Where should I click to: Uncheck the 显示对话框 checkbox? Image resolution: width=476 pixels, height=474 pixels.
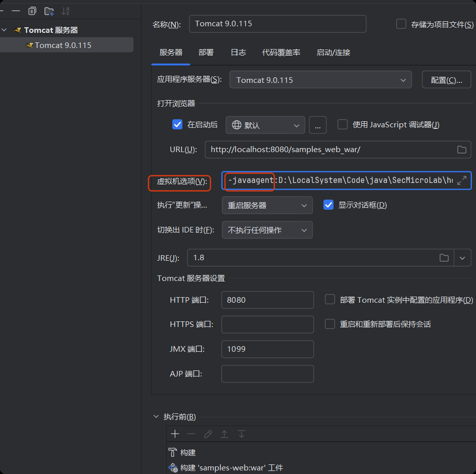tap(328, 205)
